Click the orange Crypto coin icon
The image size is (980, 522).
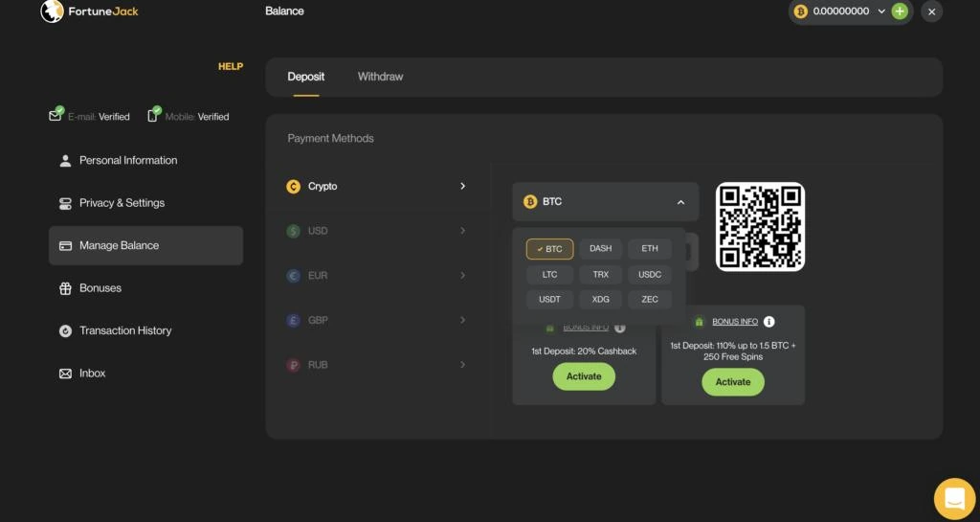click(293, 187)
